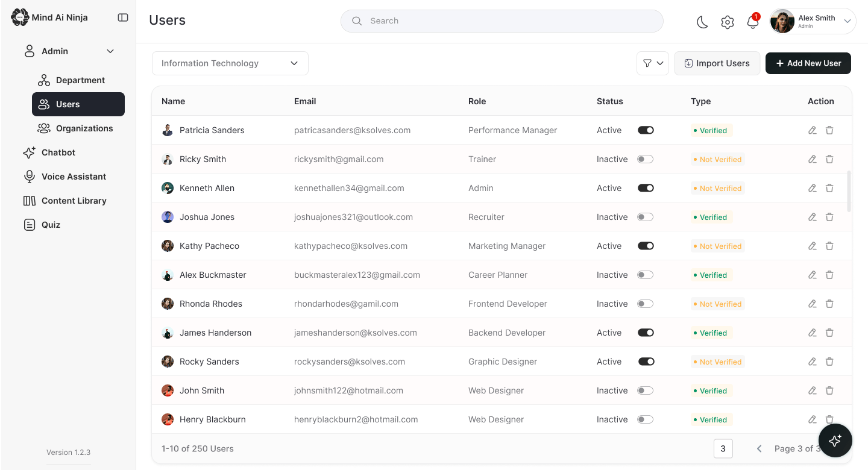The width and height of the screenshot is (868, 470).
Task: Toggle Kenneth Allen status switch
Action: pos(646,188)
